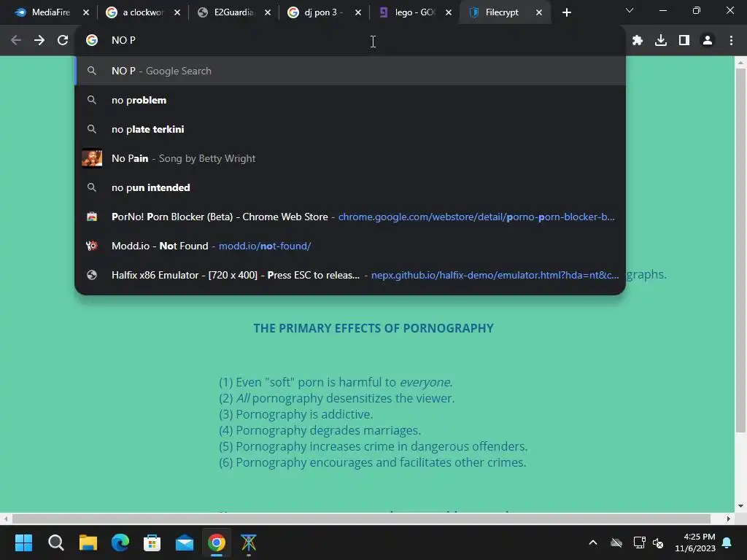Open Microsoft Edge from taskbar
Screen dimensions: 747x560
[x=120, y=542]
